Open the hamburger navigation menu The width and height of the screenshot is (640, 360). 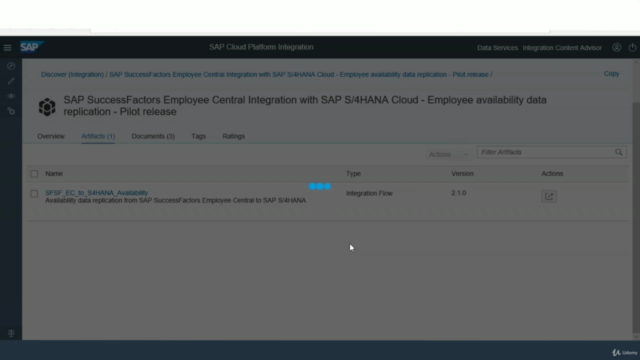tap(7, 48)
